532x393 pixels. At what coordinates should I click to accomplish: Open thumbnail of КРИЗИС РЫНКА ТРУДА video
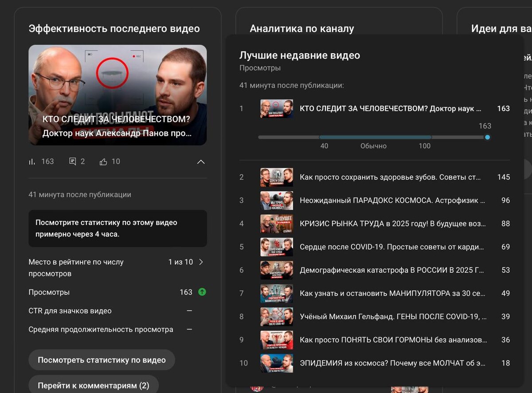(x=277, y=224)
